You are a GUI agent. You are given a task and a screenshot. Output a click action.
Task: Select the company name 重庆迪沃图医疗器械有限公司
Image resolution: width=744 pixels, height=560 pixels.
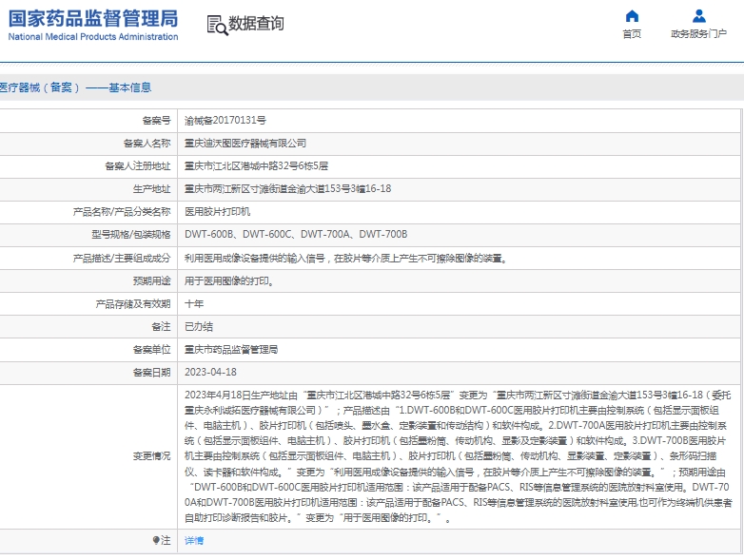pyautogui.click(x=245, y=144)
